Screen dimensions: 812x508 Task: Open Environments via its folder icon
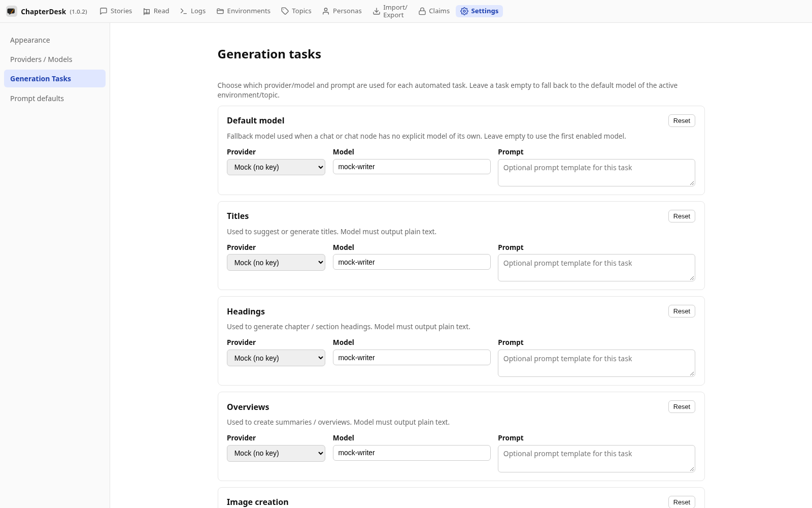point(220,11)
